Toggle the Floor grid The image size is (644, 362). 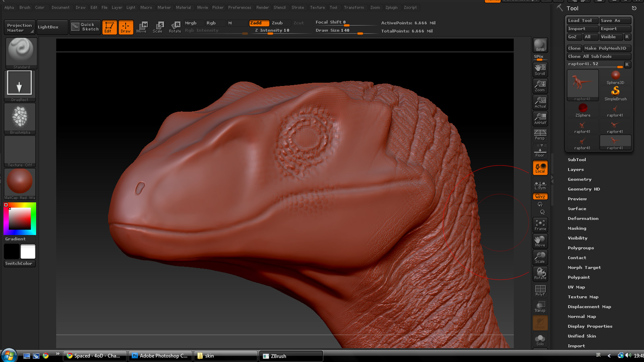tap(539, 152)
